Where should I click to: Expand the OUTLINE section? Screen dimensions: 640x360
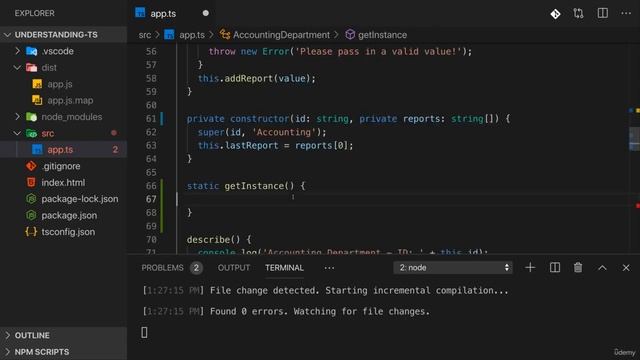[x=63, y=335]
